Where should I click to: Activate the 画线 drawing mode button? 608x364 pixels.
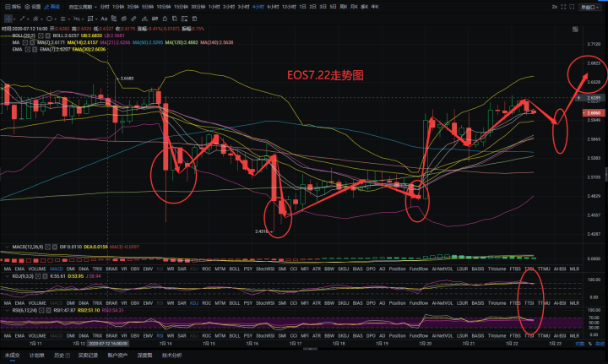point(52,7)
